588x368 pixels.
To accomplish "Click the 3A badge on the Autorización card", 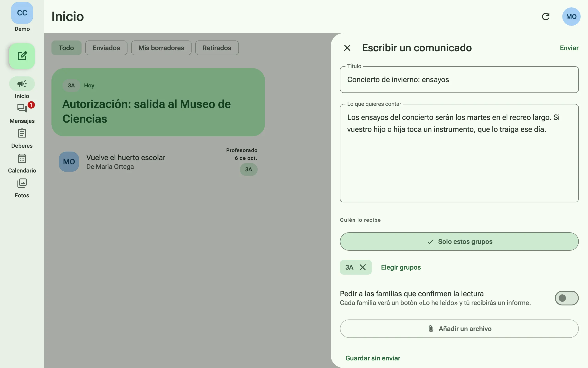I will 71,85.
